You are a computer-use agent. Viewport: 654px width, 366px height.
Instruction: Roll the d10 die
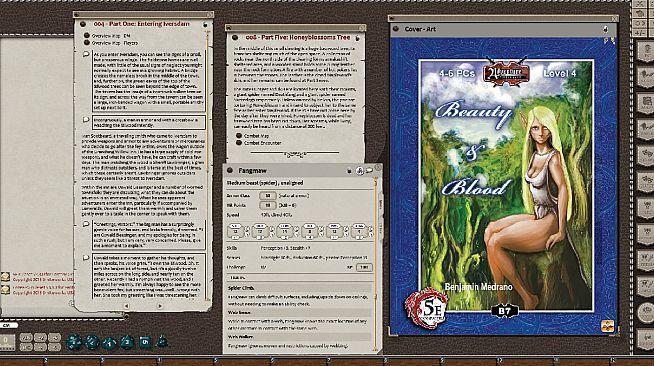click(109, 343)
